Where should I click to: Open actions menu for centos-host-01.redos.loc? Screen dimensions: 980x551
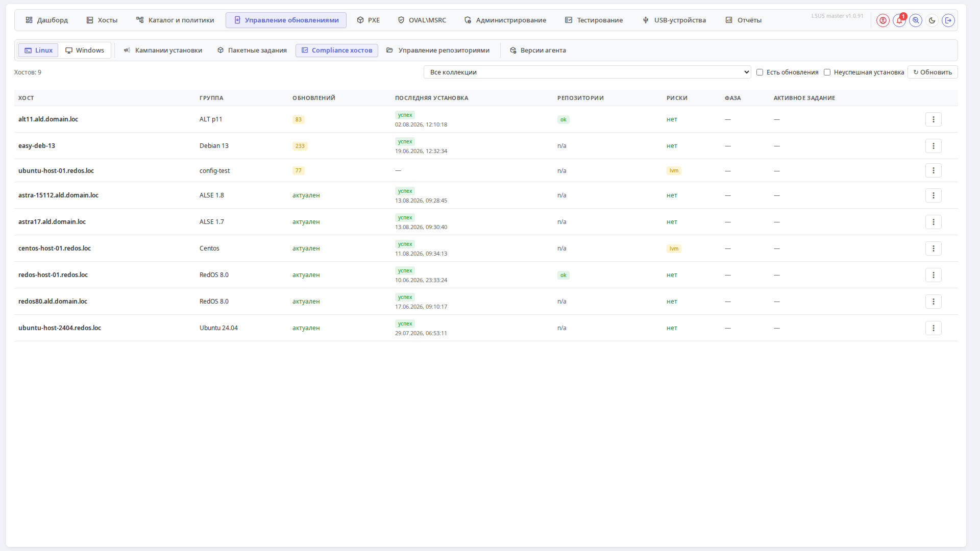934,248
